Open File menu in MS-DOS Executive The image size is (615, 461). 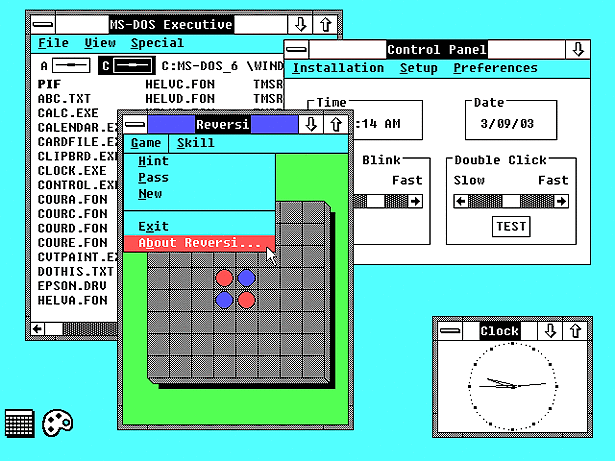[x=53, y=43]
